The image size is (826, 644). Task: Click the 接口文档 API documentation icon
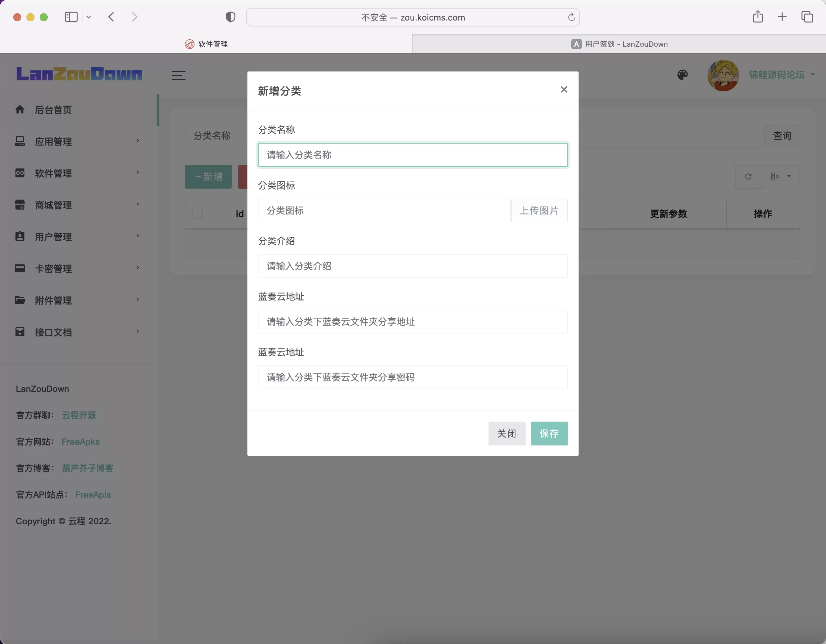coord(20,332)
